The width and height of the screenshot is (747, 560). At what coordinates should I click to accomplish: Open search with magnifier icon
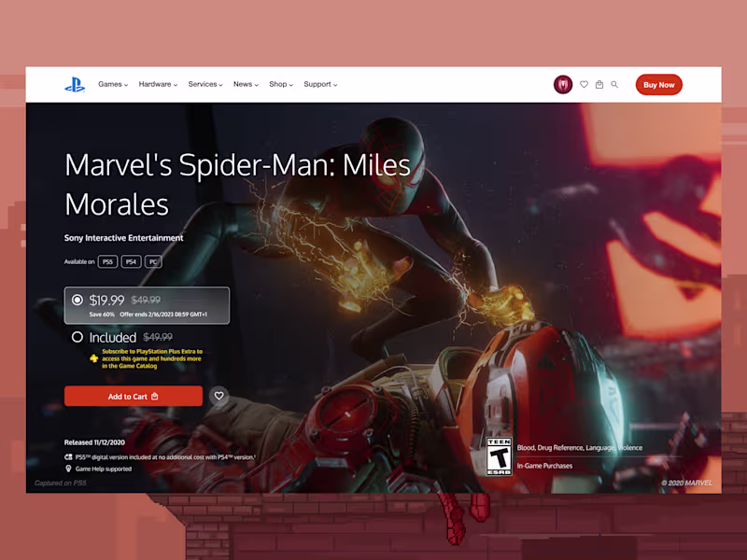pyautogui.click(x=614, y=84)
